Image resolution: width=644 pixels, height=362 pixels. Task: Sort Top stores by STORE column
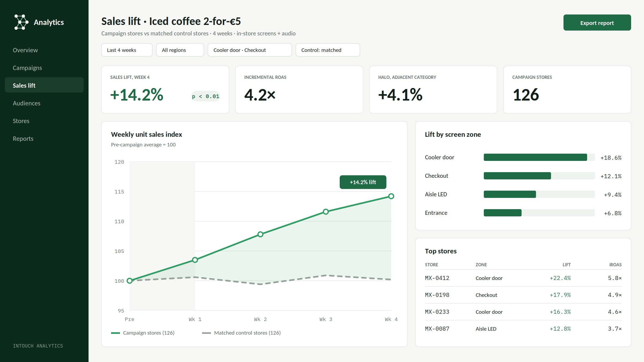click(431, 265)
